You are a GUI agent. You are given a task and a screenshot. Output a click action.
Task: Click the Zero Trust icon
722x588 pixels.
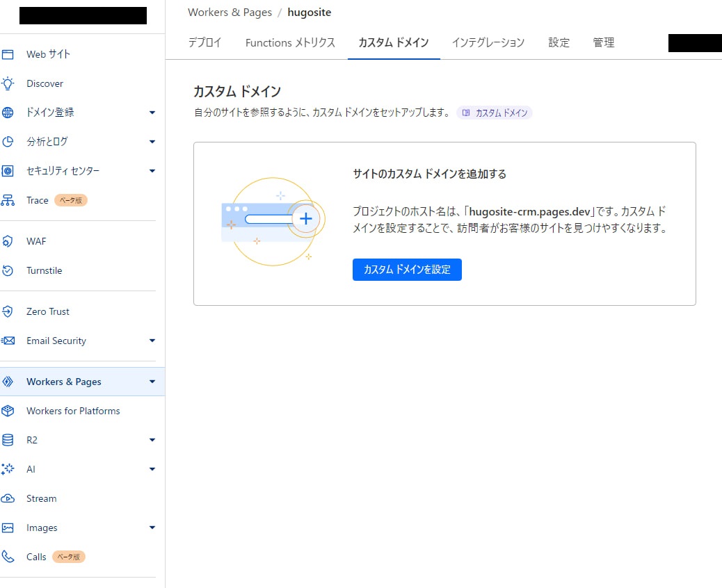[x=8, y=311]
